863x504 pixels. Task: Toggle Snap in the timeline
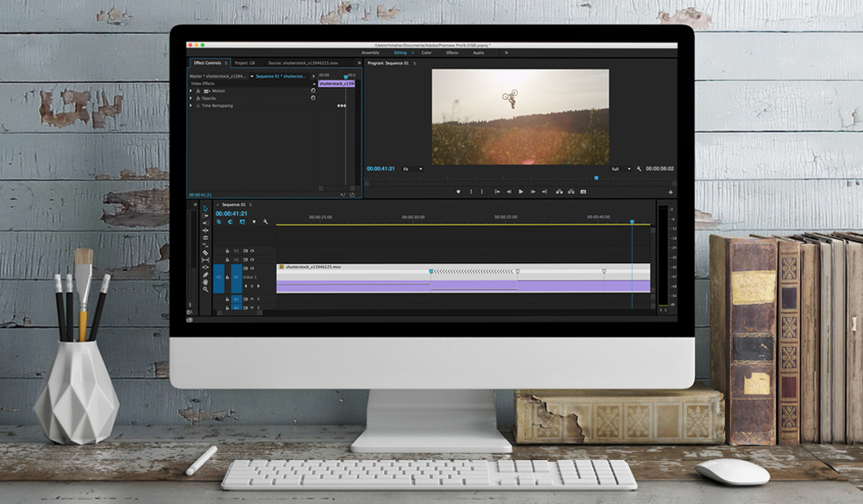click(x=219, y=222)
